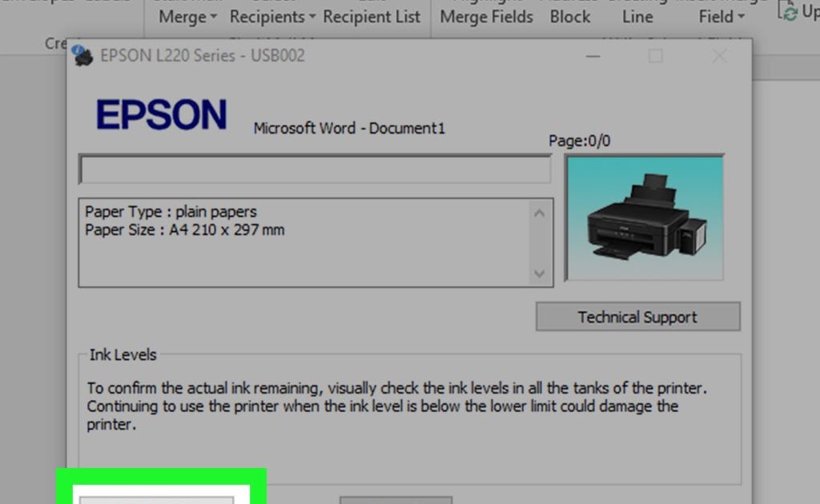
Task: Open the Recipients dropdown in Word ribbon
Action: (x=272, y=17)
